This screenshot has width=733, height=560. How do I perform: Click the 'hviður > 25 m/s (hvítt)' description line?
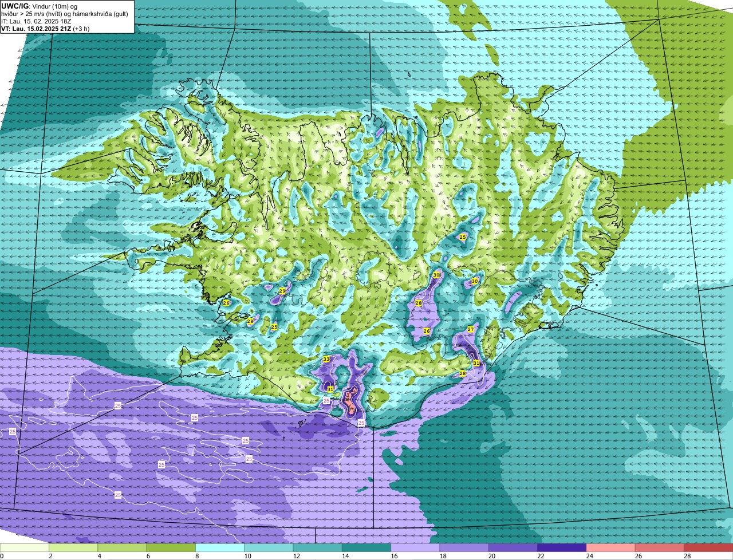[x=33, y=13]
